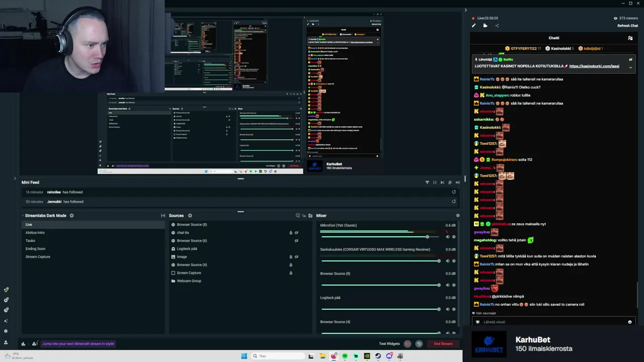This screenshot has width=644, height=362.
Task: Open Mikrofoni (Yeti Classic) audio settings
Action: [x=454, y=237]
